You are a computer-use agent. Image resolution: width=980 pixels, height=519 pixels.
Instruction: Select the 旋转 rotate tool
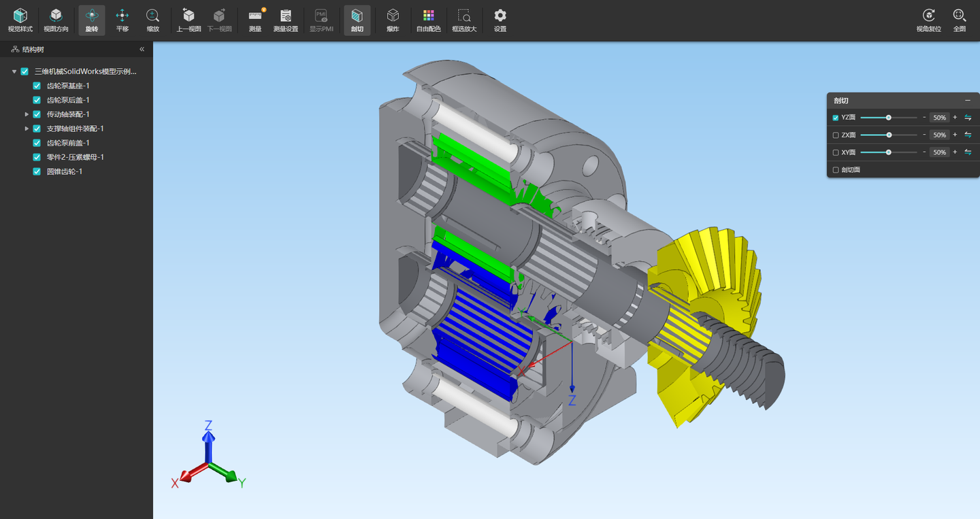(x=92, y=20)
